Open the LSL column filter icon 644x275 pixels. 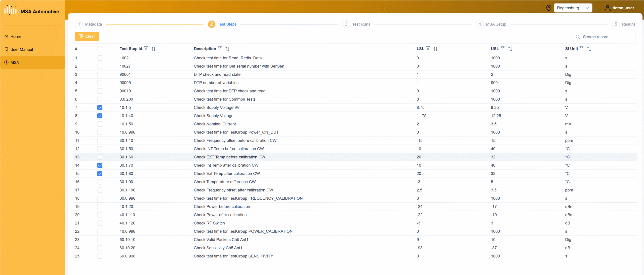pyautogui.click(x=428, y=49)
